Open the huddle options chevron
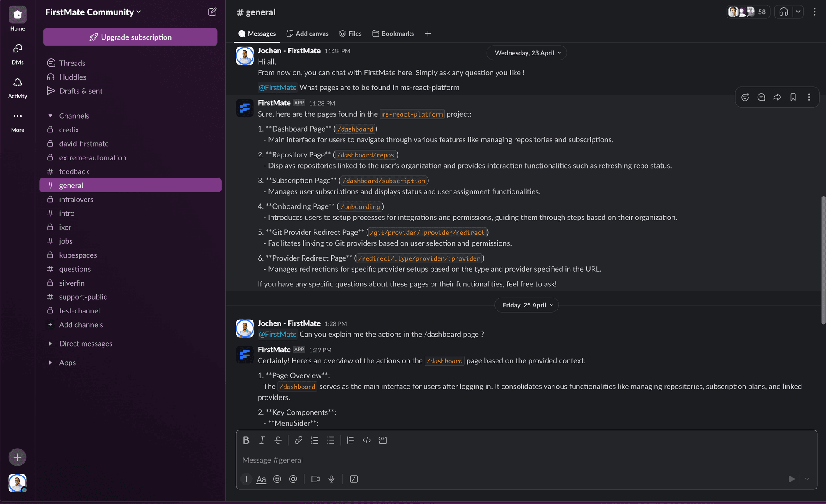 click(x=798, y=12)
